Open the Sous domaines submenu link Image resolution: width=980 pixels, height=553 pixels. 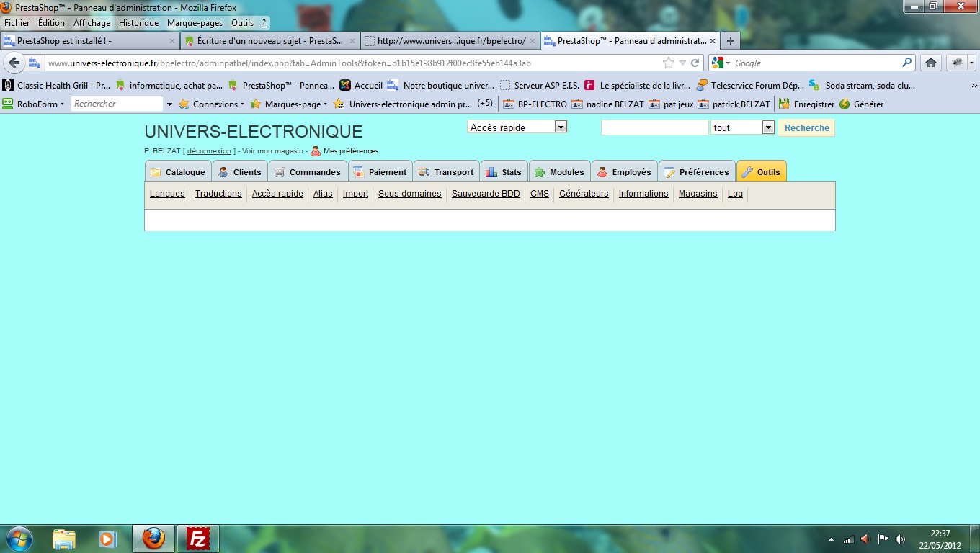click(409, 194)
